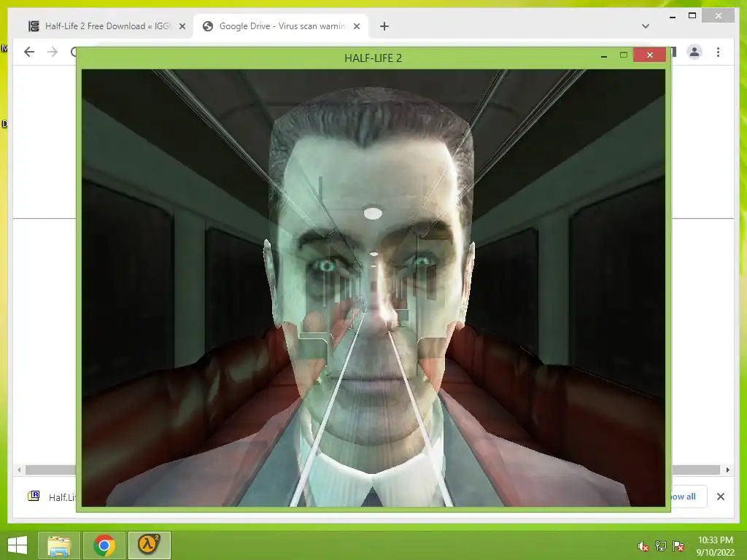Open the taskbar clock showing 10:33 PM
The width and height of the screenshot is (747, 560).
tap(715, 545)
